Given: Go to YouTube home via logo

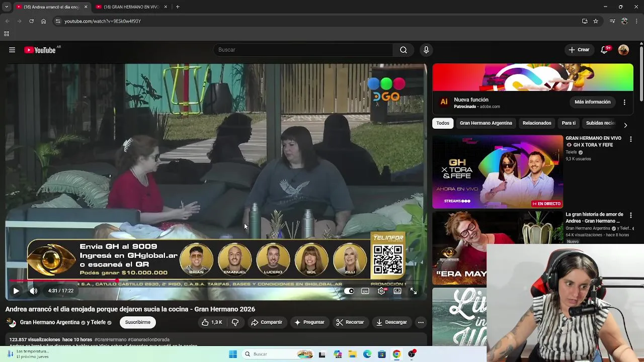Looking at the screenshot, I should pyautogui.click(x=40, y=50).
